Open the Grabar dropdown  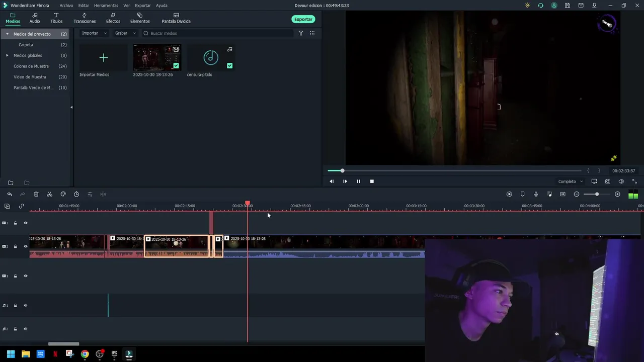125,33
